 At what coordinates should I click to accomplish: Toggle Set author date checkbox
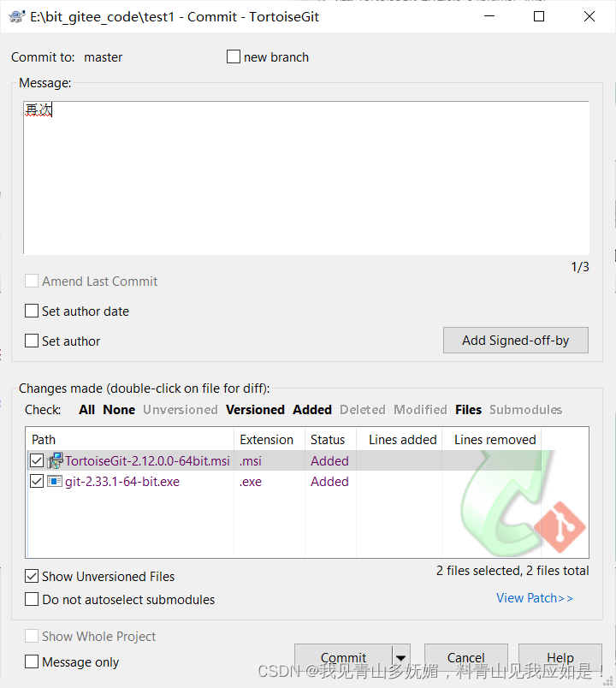tap(32, 311)
